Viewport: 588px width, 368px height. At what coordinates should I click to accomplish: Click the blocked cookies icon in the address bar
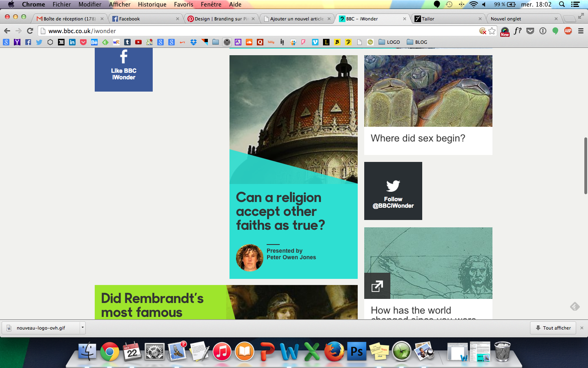[x=483, y=31]
